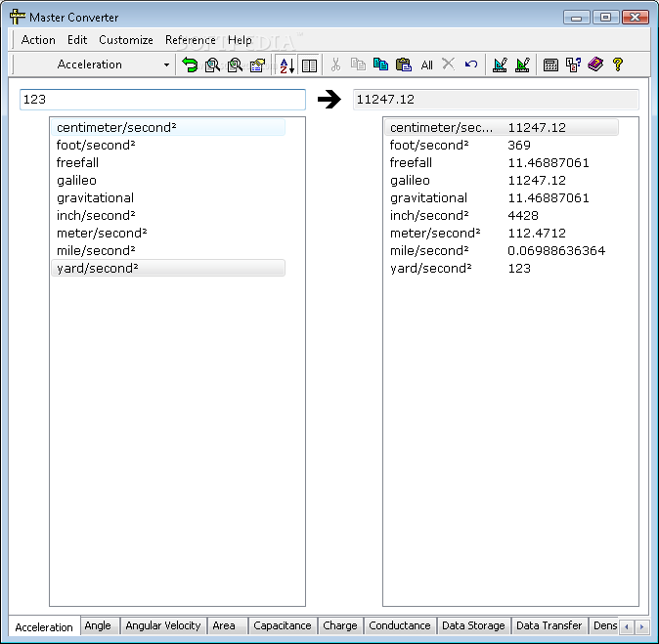
Task: Toggle the A-Z sort toolbar button
Action: click(x=286, y=65)
